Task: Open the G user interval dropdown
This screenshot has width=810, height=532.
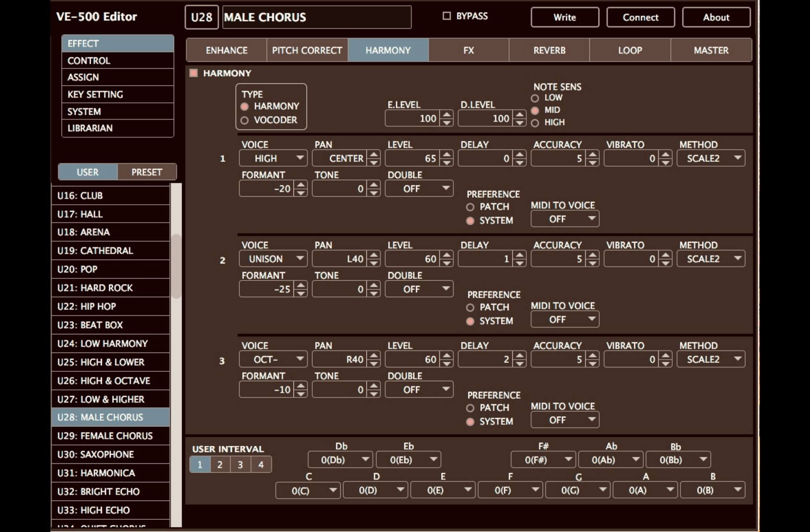Action: [578, 490]
